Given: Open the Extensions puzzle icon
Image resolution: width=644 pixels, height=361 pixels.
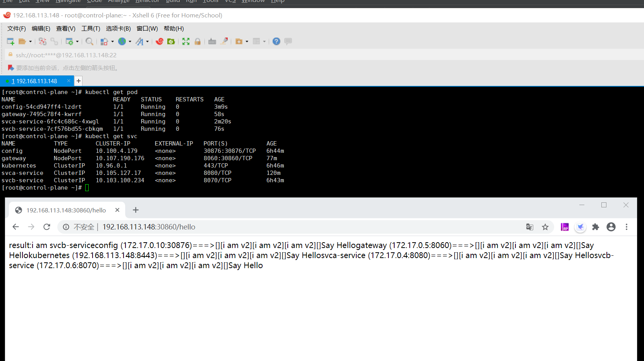Looking at the screenshot, I should click(596, 227).
